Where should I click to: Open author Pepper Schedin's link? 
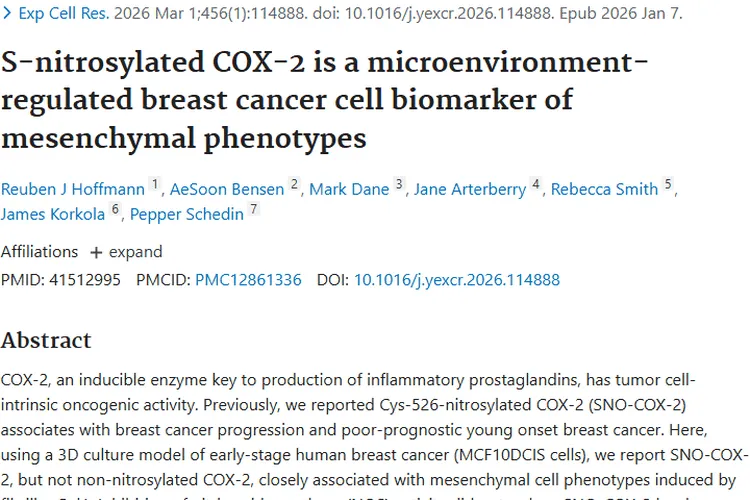[187, 213]
